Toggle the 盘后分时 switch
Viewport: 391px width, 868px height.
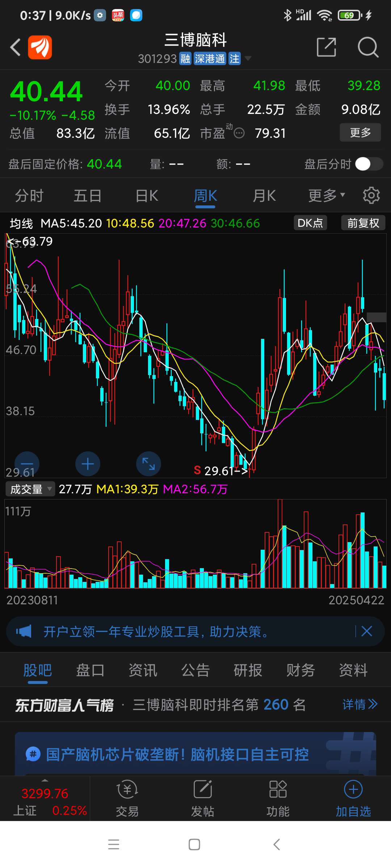pyautogui.click(x=369, y=164)
